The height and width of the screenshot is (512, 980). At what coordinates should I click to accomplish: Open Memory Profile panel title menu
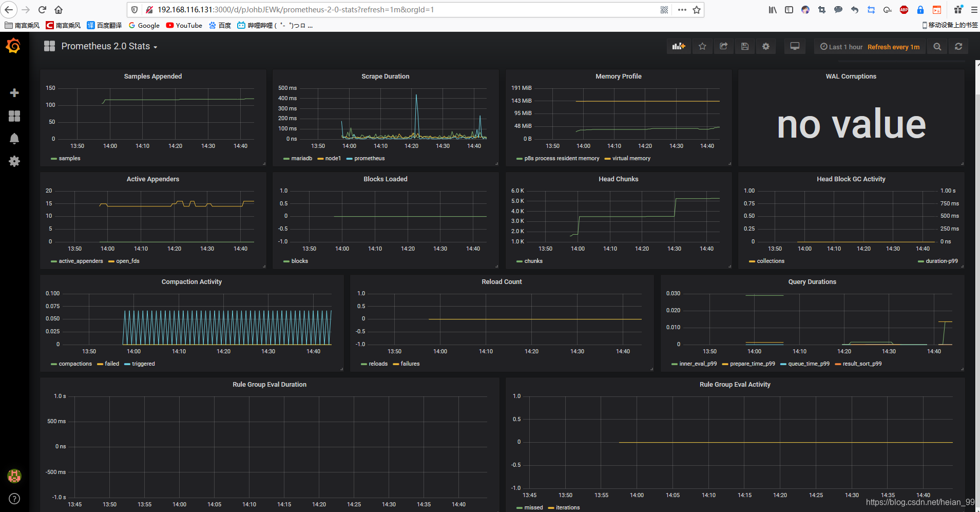coord(619,76)
